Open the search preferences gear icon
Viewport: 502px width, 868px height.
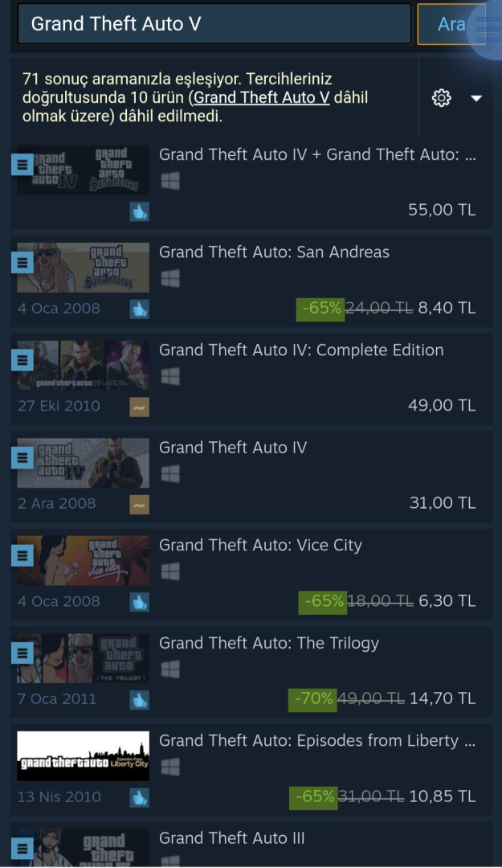(x=441, y=98)
